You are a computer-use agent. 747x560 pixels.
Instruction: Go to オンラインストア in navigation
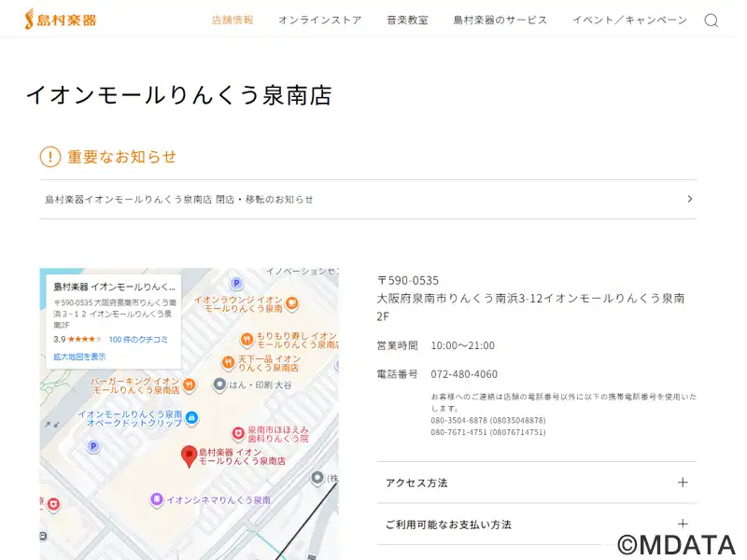[319, 20]
